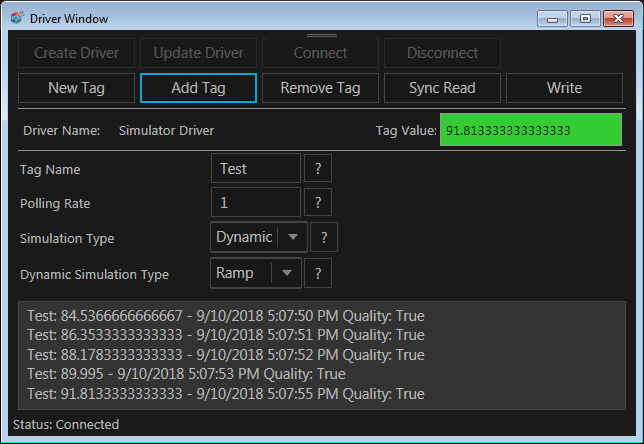
Task: Click the Tag Name label
Action: tap(50, 170)
